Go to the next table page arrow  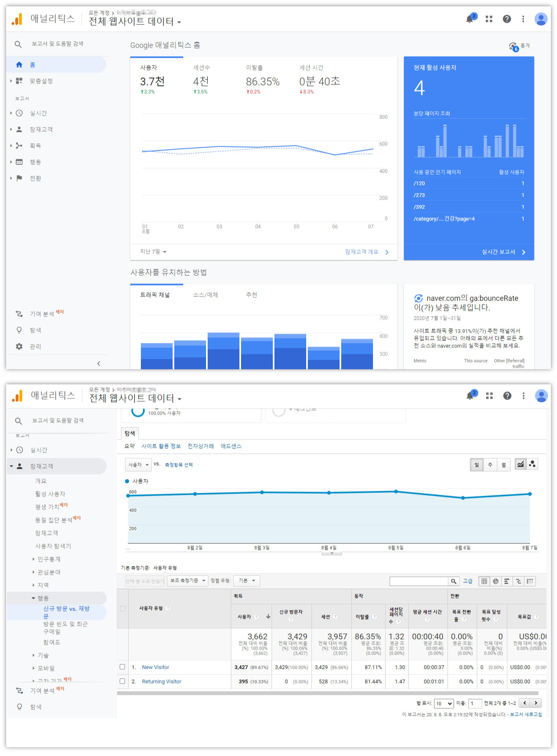536,703
